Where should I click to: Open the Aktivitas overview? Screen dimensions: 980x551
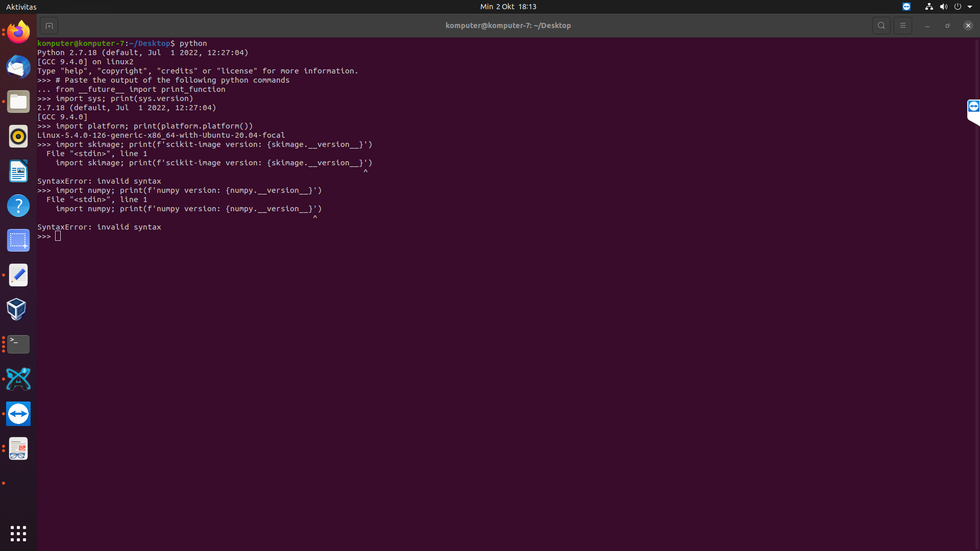21,7
